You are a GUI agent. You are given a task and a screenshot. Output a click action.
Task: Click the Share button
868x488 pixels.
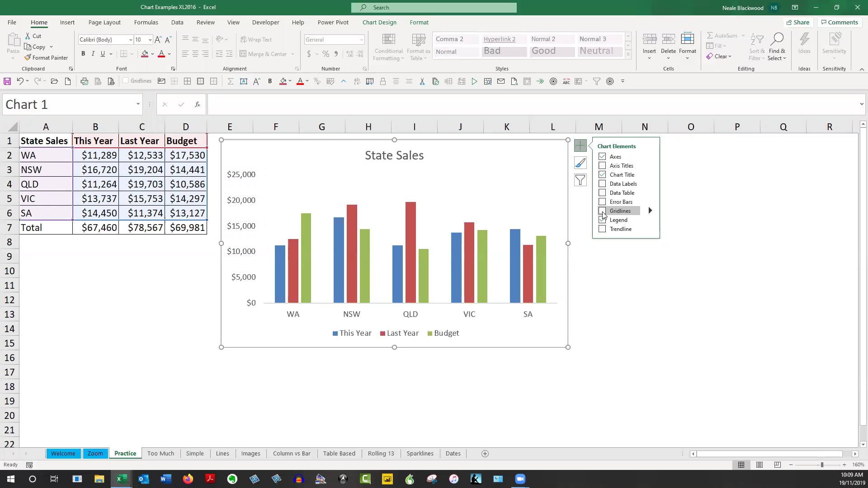click(798, 22)
